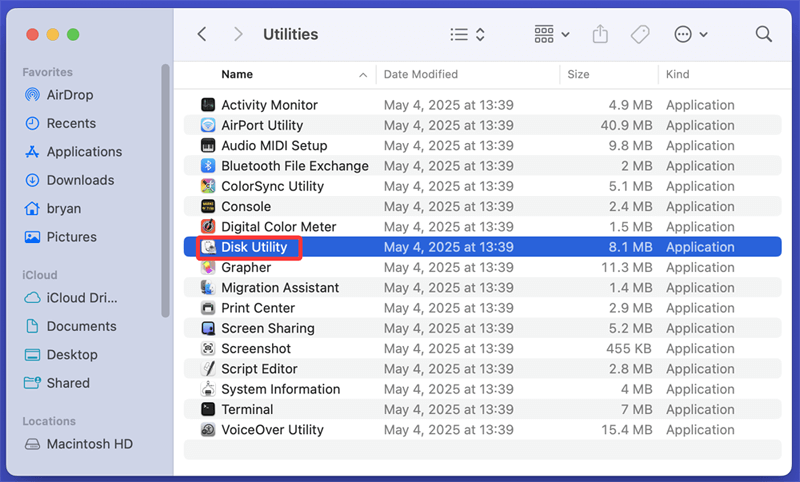Image resolution: width=800 pixels, height=482 pixels.
Task: Go back with the left chevron
Action: 202,34
